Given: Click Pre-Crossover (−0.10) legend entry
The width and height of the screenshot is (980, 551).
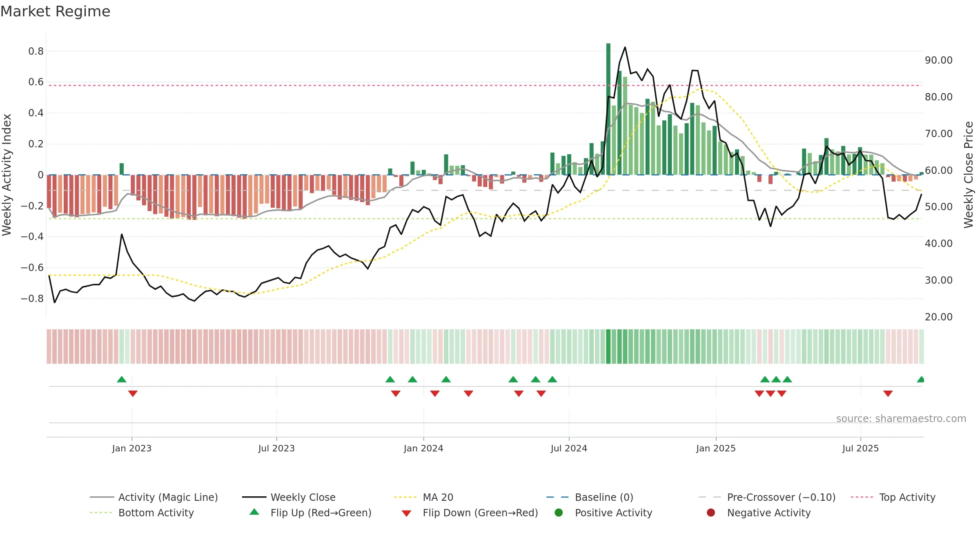Looking at the screenshot, I should pyautogui.click(x=767, y=497).
